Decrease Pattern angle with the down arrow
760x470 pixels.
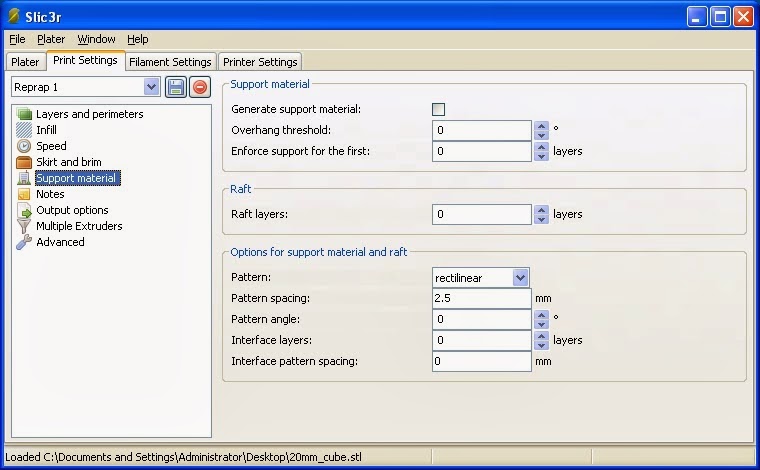pyautogui.click(x=541, y=324)
